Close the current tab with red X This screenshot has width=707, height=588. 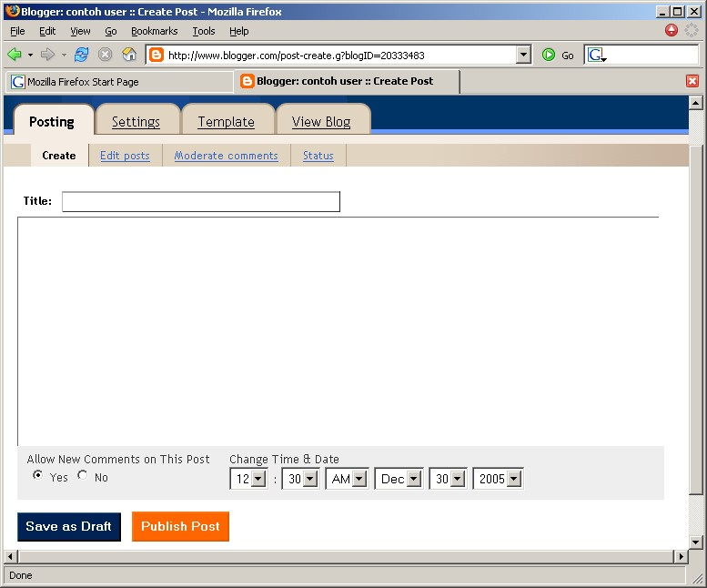[692, 81]
